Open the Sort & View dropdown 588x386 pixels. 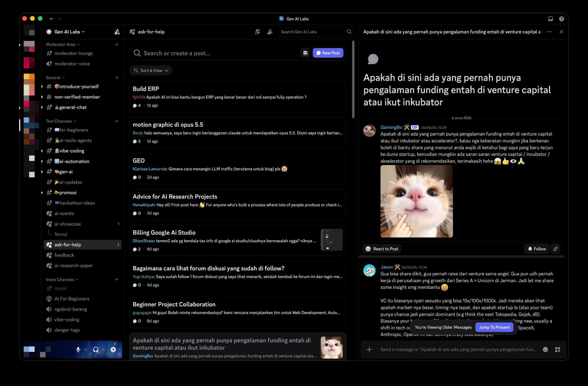tap(151, 71)
